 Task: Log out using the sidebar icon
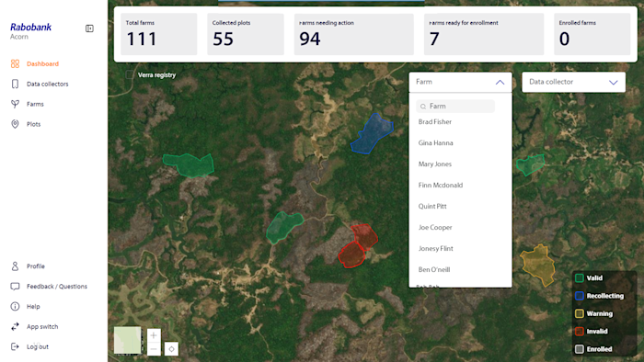coord(15,346)
